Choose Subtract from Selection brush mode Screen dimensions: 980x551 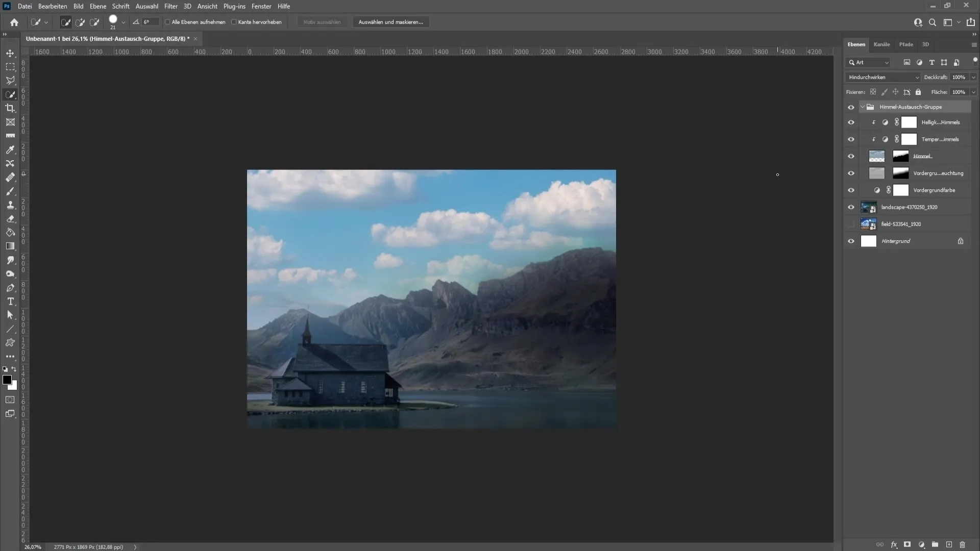click(94, 22)
